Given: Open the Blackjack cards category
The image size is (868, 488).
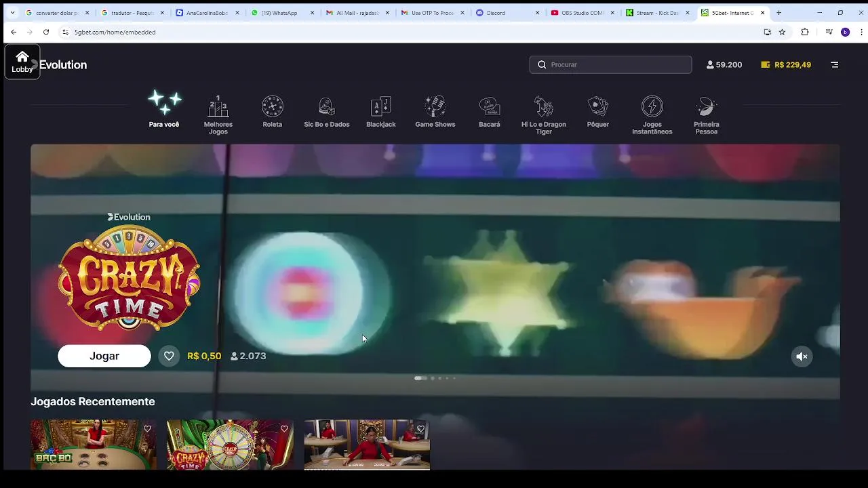Looking at the screenshot, I should click(381, 111).
